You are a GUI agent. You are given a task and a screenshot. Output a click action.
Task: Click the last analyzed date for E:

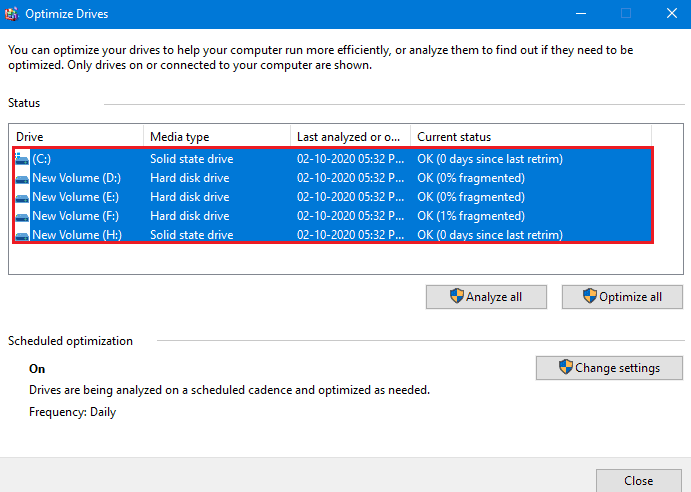[350, 197]
